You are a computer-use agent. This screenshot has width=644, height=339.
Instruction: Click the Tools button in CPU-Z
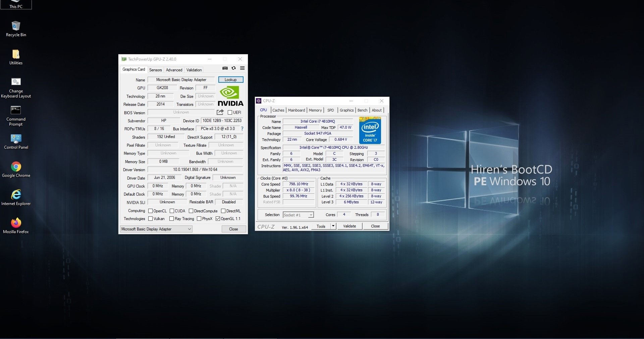[321, 226]
